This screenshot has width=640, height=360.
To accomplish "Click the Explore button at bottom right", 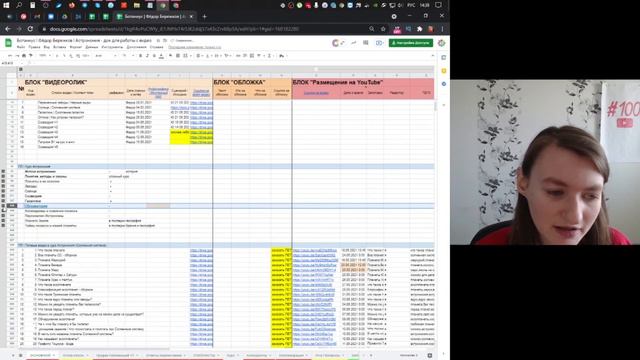I will tap(429, 356).
